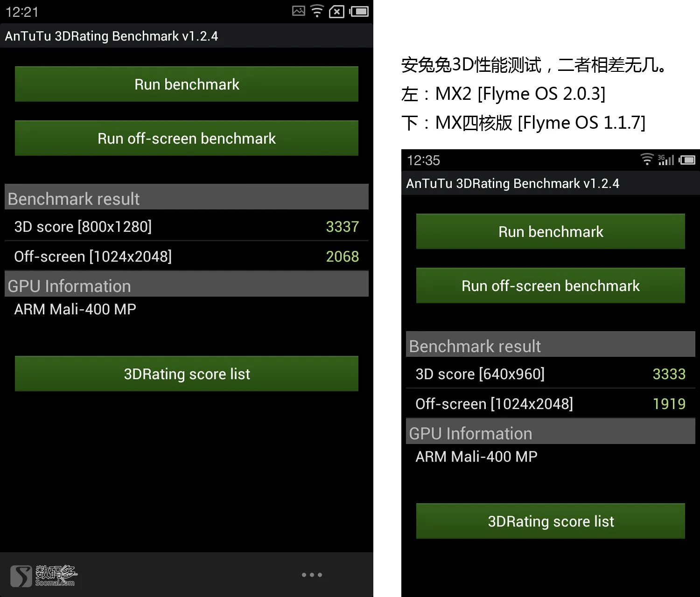This screenshot has width=700, height=597.
Task: Tap the battery icon in right status bar
Action: tap(687, 160)
